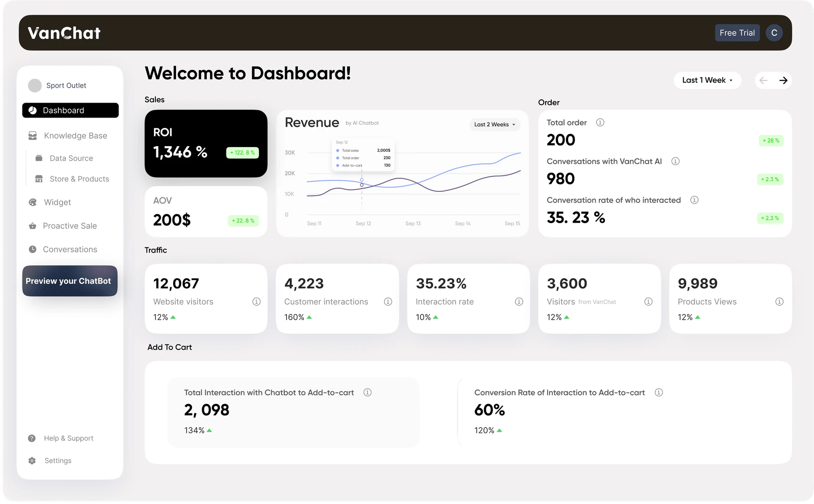Select the Widget sidebar icon
The image size is (814, 504).
pyautogui.click(x=32, y=202)
